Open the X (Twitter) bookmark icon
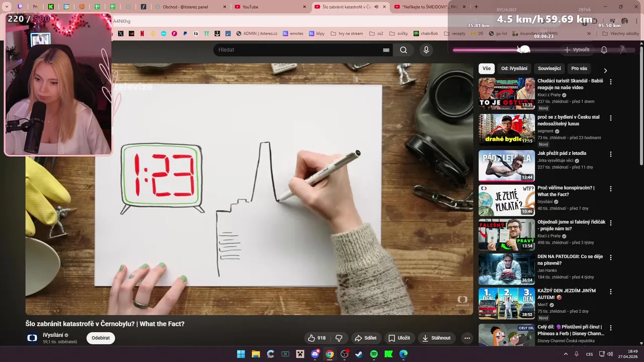This screenshot has width=644, height=362. pos(121,34)
